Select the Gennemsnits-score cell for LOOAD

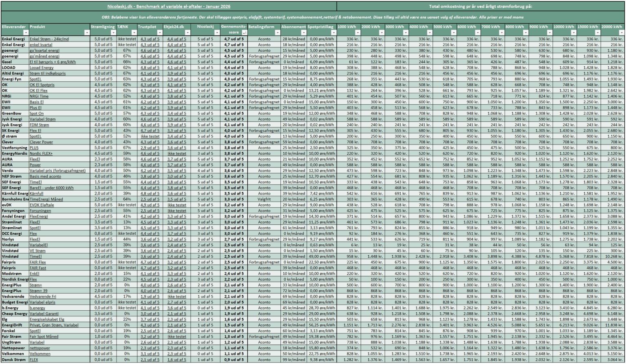click(x=234, y=68)
